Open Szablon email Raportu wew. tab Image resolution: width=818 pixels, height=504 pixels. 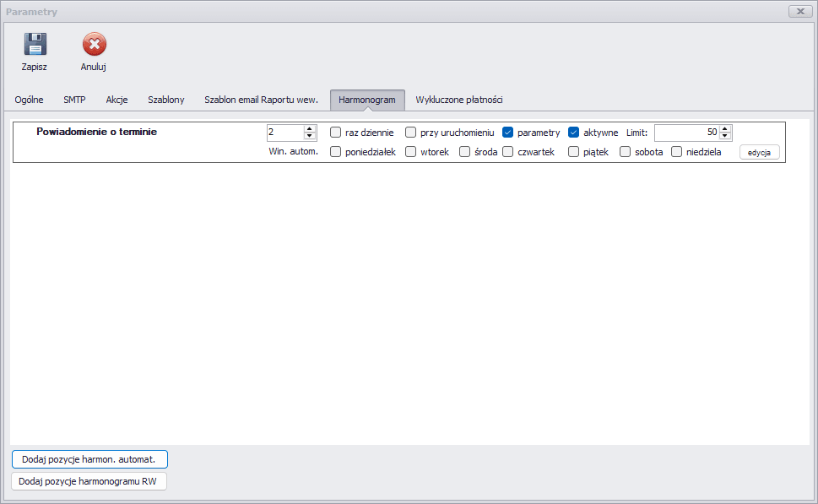(x=261, y=100)
